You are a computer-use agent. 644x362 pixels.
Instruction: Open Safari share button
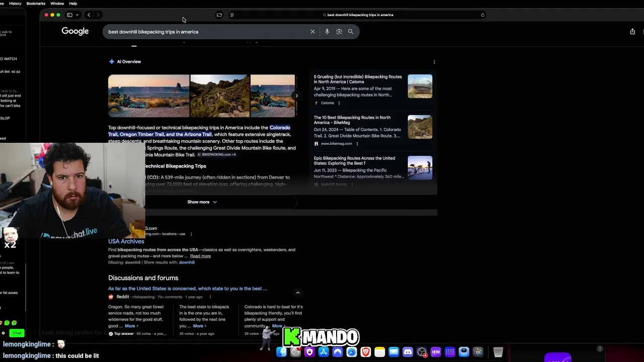click(632, 31)
